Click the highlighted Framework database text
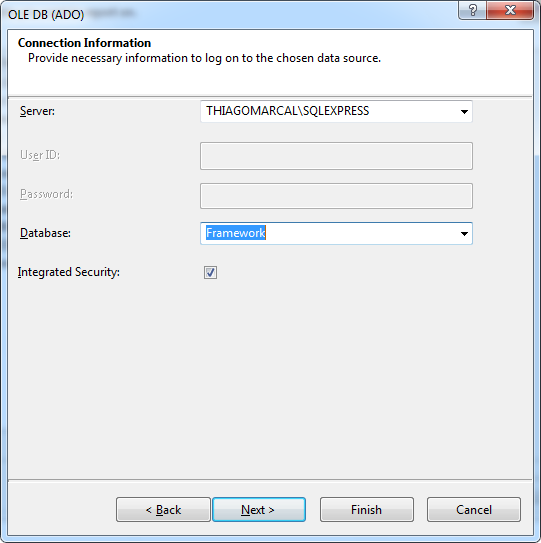This screenshot has height=543, width=541. (x=236, y=233)
